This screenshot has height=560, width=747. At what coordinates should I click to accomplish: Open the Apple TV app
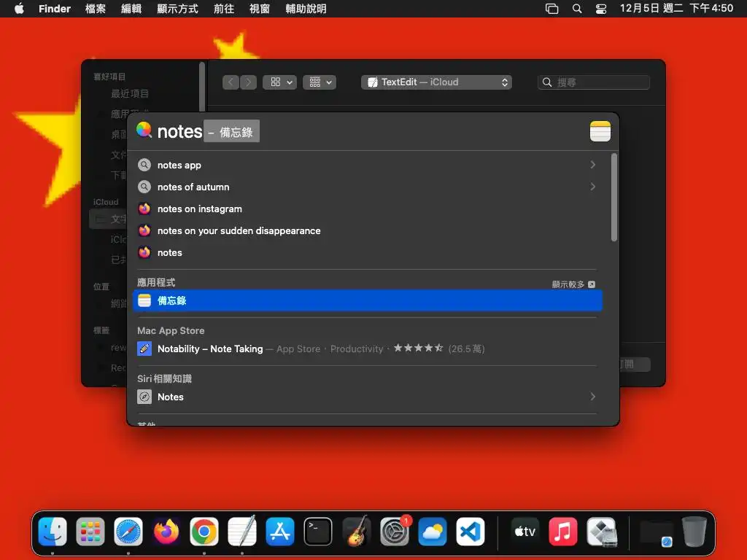click(525, 532)
